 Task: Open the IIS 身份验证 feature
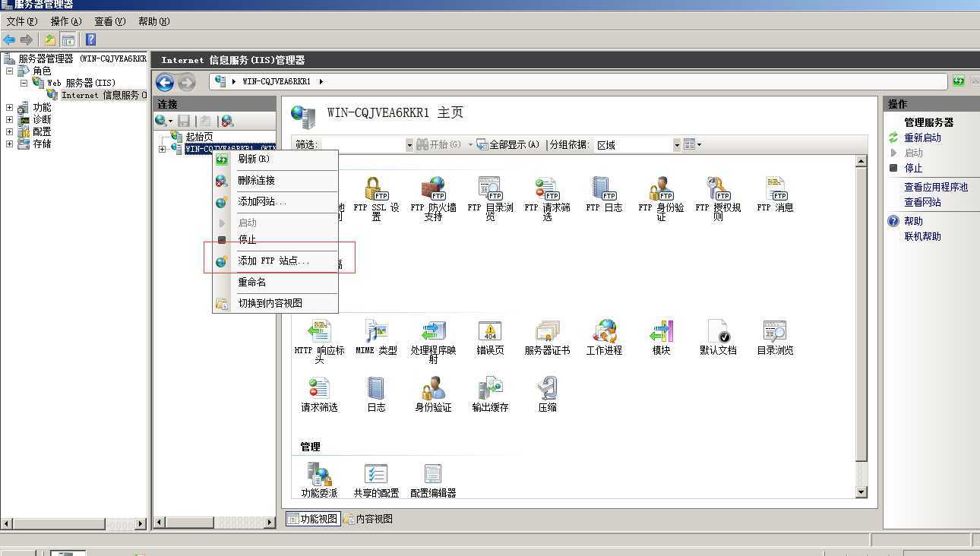coord(433,393)
